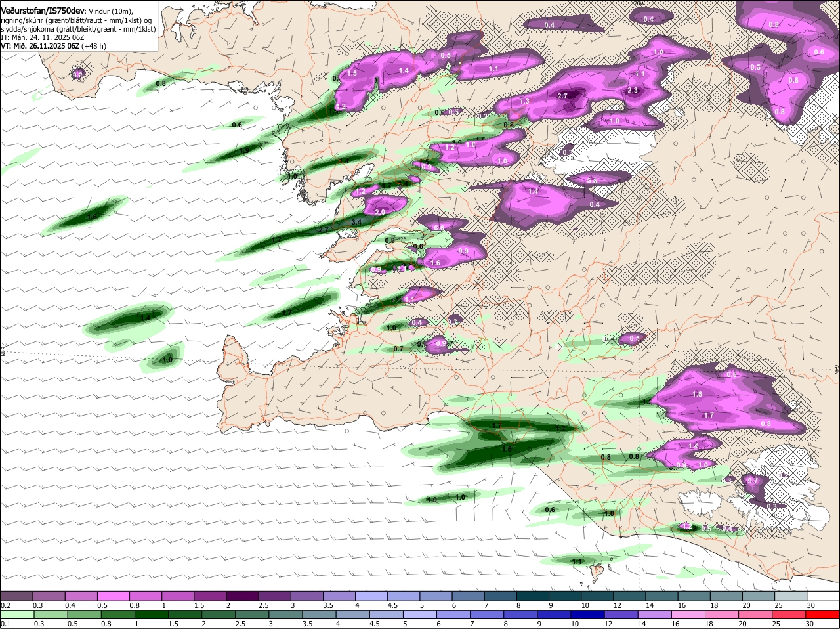Screen dimensions: 840x629
Task: Click the 'rigning/skúrir' description line
Action: pyautogui.click(x=76, y=20)
